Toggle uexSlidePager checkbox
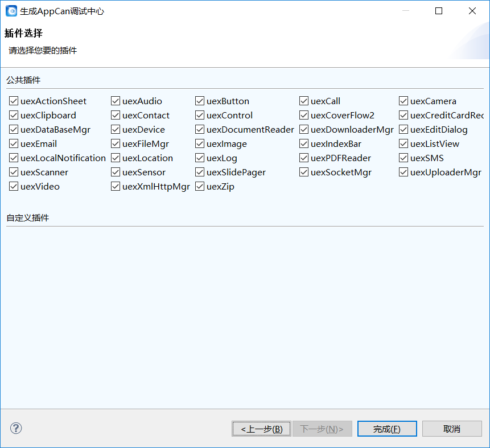The image size is (490, 448). 200,172
